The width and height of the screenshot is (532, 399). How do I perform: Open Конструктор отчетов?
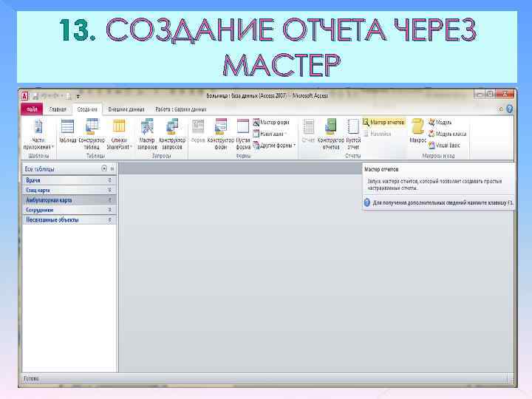330,134
